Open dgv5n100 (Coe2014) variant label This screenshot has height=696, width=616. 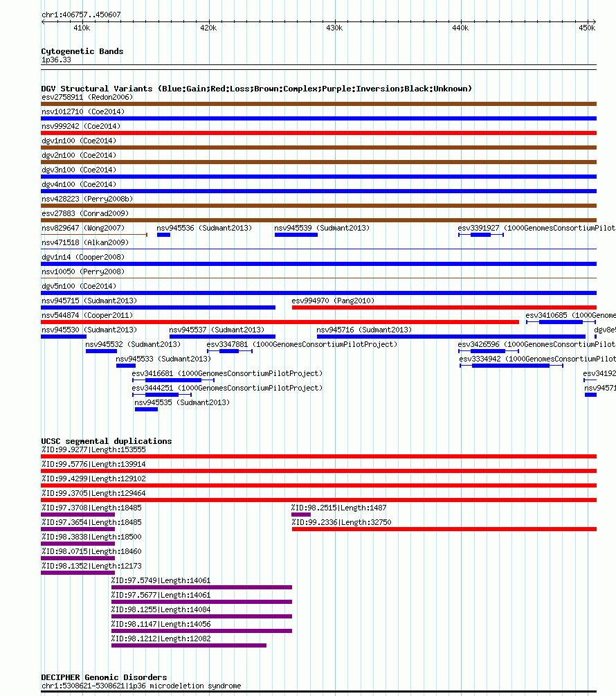(79, 286)
